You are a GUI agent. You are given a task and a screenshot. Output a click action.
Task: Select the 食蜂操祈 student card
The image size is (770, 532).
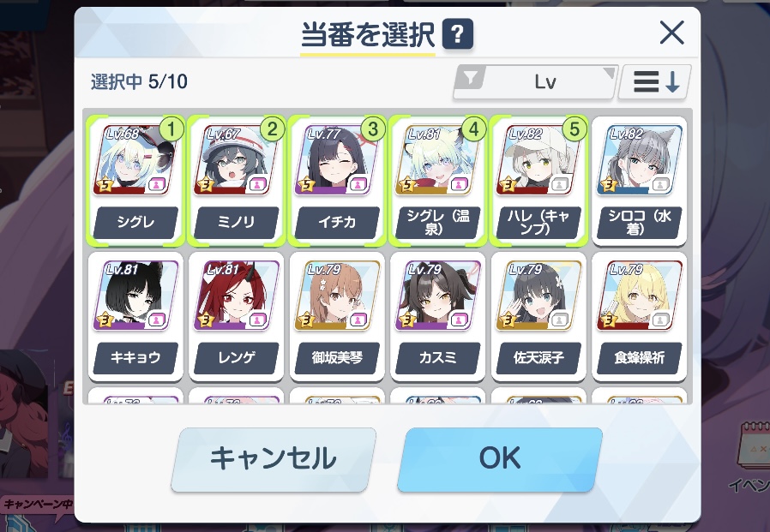click(640, 317)
